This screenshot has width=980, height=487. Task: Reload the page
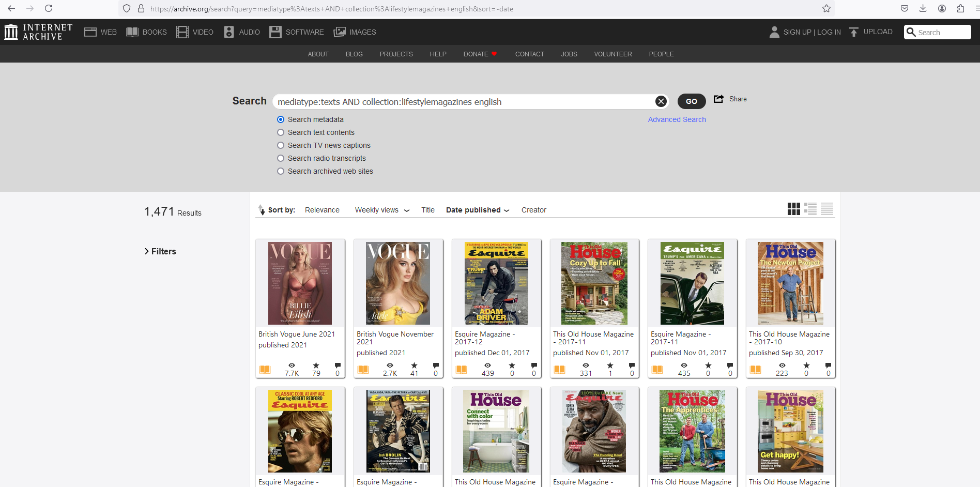point(49,8)
